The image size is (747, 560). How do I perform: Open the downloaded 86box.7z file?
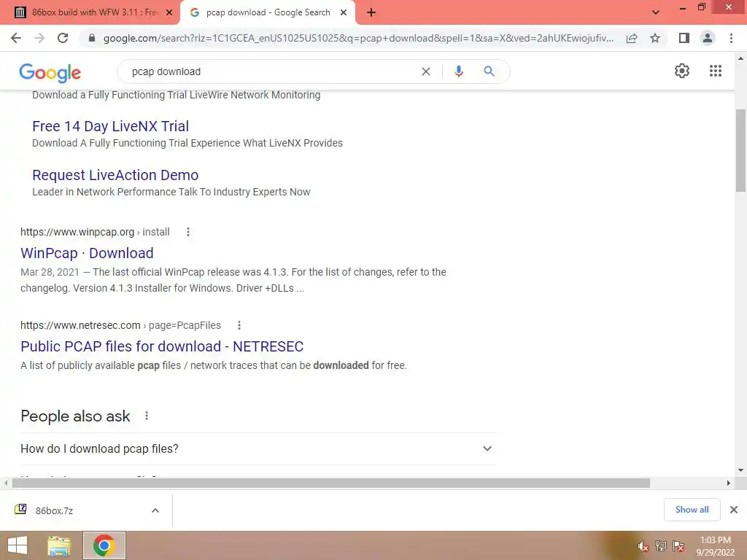click(x=54, y=510)
